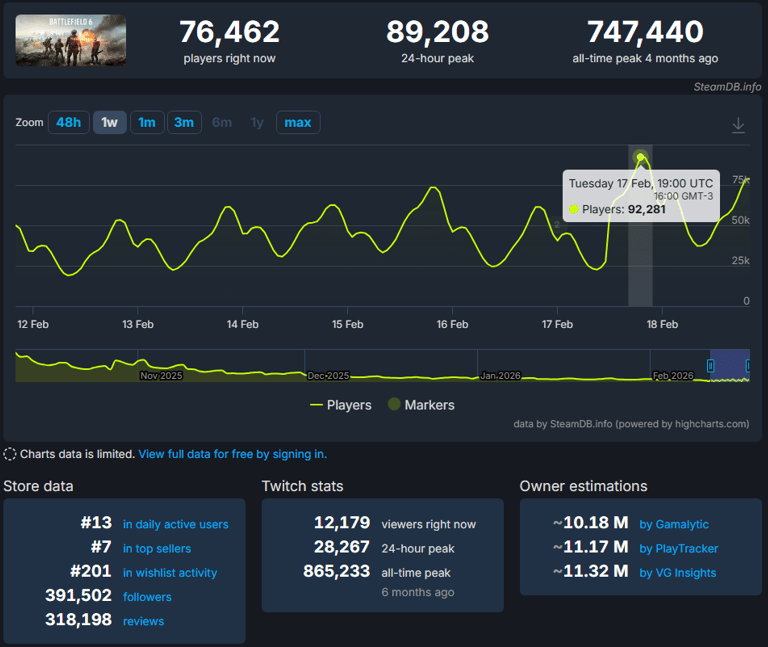Click the '~11.32 M' owner estimate
This screenshot has height=647, width=768.
(x=591, y=571)
